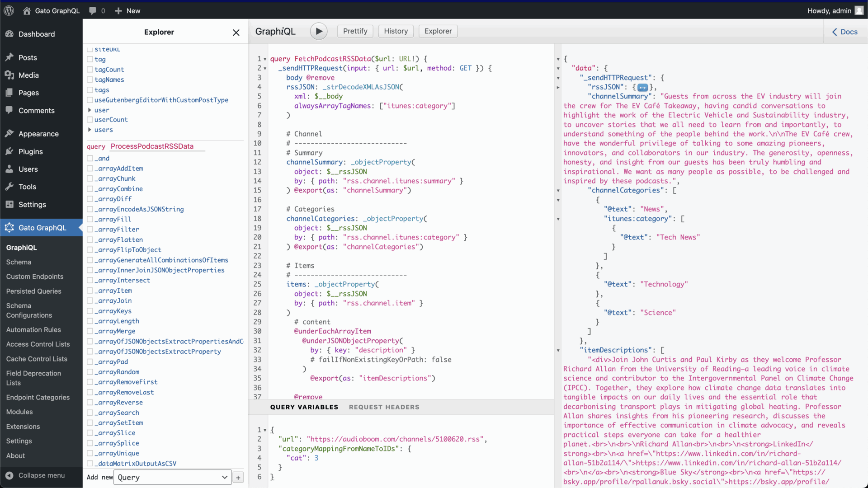The height and width of the screenshot is (488, 868).
Task: Check the userCount checkbox in Explorer
Action: click(90, 119)
